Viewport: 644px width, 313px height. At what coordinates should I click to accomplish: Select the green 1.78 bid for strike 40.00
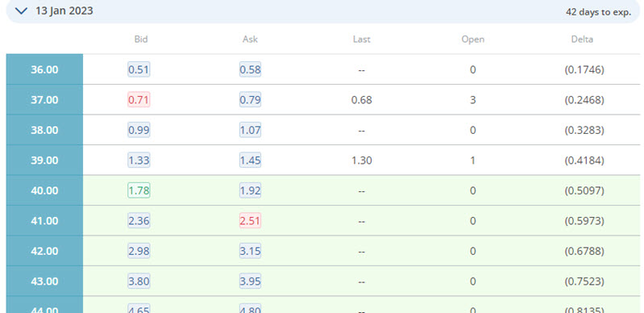click(x=139, y=190)
